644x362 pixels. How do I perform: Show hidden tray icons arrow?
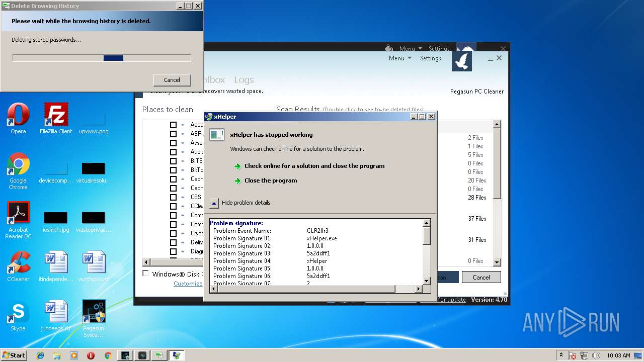point(561,355)
